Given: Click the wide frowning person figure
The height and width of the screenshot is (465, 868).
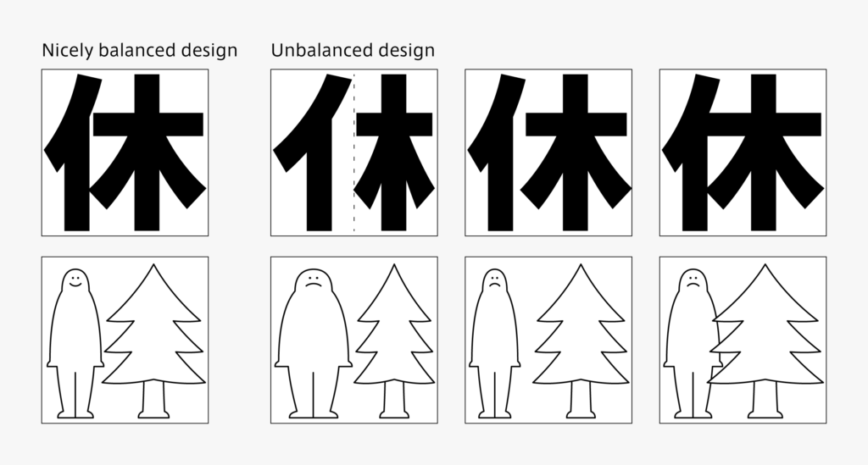Looking at the screenshot, I should [x=314, y=343].
